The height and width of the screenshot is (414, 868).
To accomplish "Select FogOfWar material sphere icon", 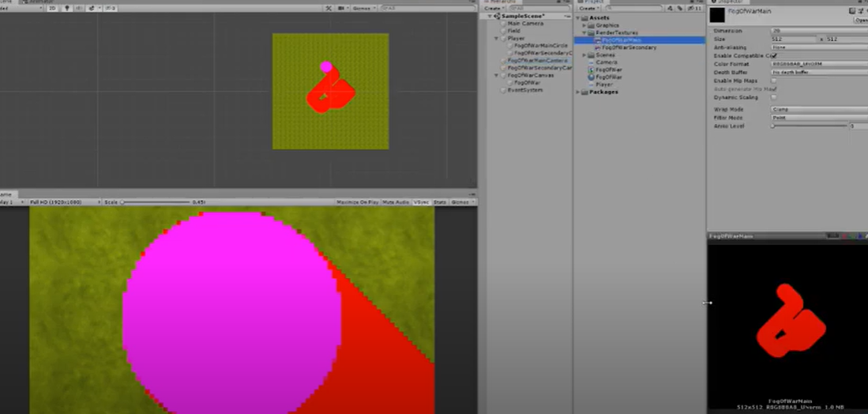I will [592, 77].
